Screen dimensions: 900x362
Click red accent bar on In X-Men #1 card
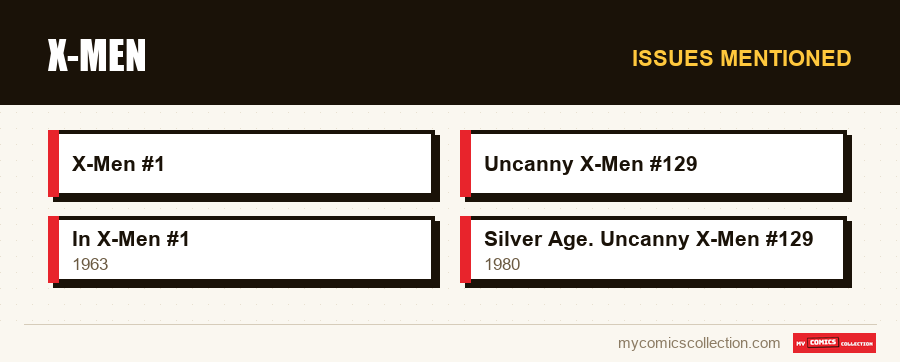tap(53, 250)
